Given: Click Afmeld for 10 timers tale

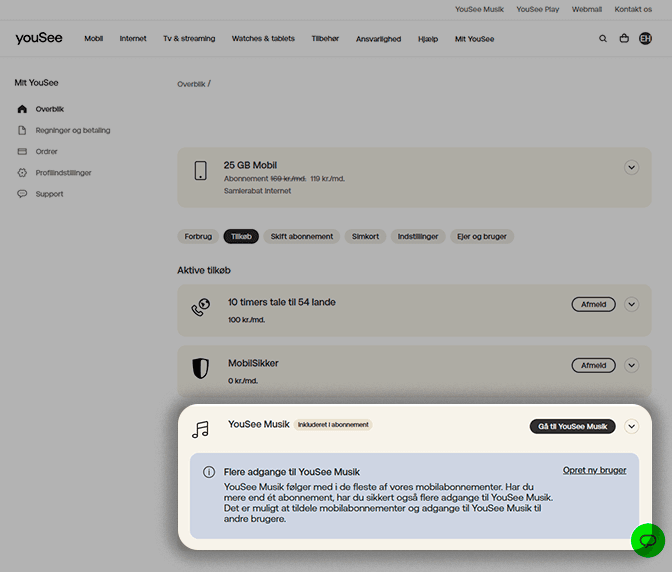Looking at the screenshot, I should [593, 305].
